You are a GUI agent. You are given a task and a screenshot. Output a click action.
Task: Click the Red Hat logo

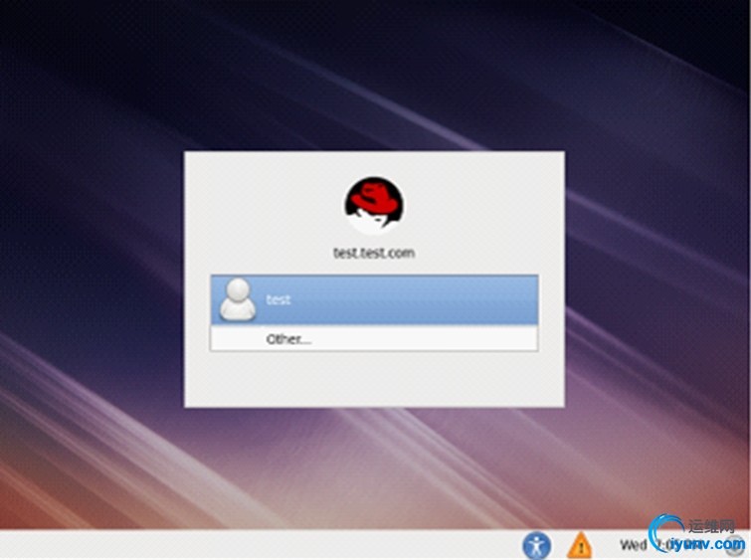(x=374, y=205)
